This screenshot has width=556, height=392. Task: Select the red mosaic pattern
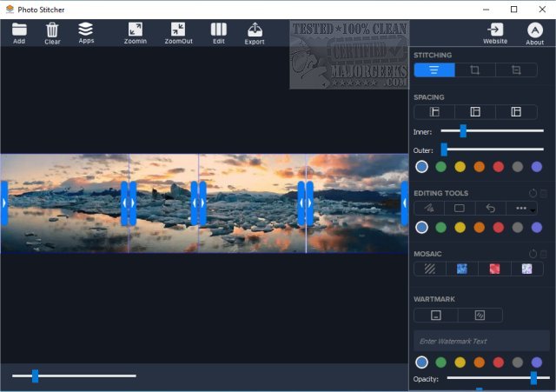tap(493, 269)
